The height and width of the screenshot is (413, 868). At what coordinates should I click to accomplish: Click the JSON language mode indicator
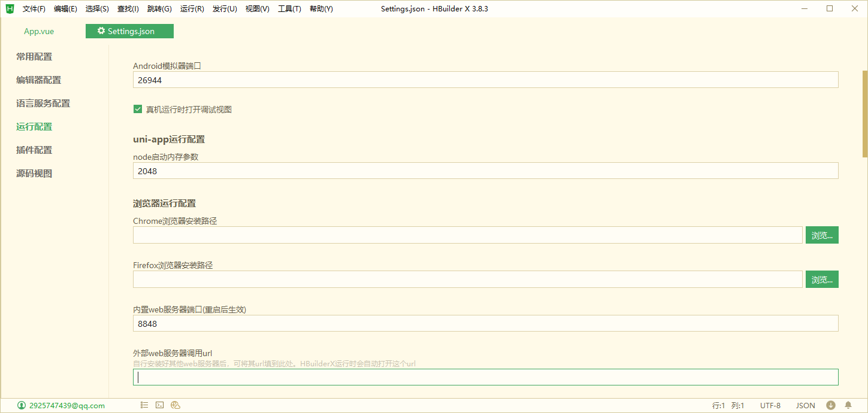(x=806, y=405)
